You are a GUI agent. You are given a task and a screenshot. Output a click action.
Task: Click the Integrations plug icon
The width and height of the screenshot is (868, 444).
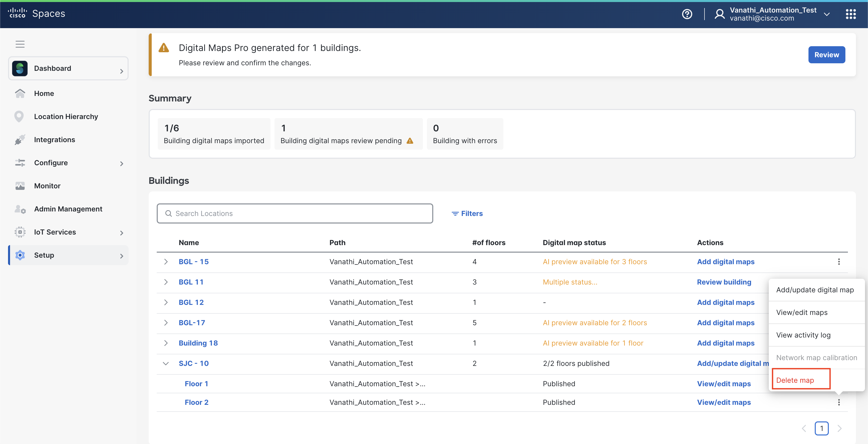(20, 140)
